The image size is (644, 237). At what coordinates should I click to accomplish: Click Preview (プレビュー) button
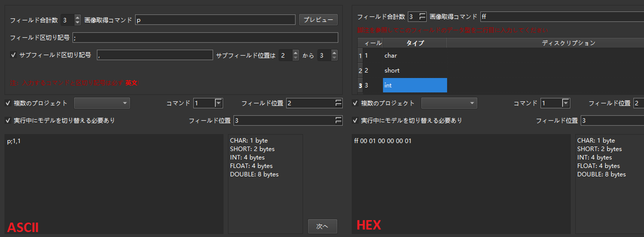[x=318, y=20]
